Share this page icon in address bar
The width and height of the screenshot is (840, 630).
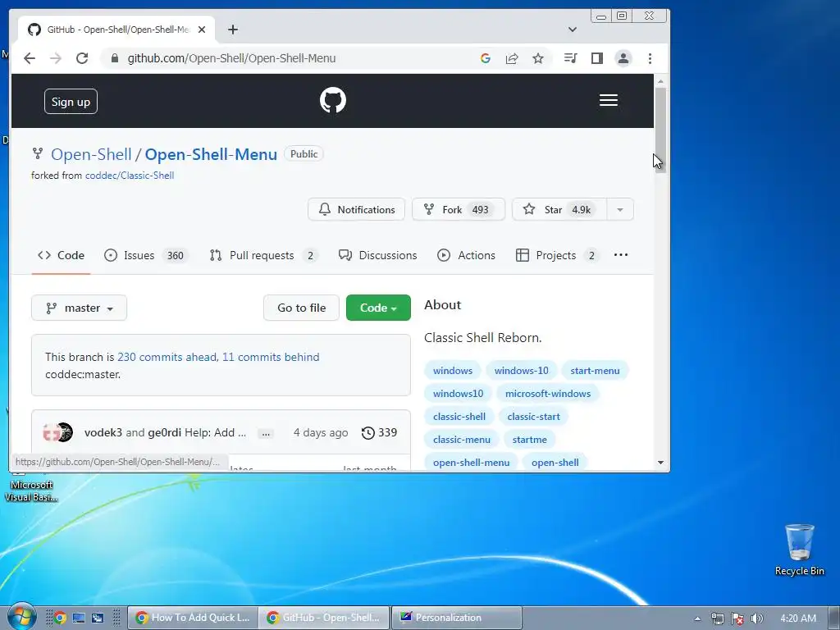pos(512,58)
